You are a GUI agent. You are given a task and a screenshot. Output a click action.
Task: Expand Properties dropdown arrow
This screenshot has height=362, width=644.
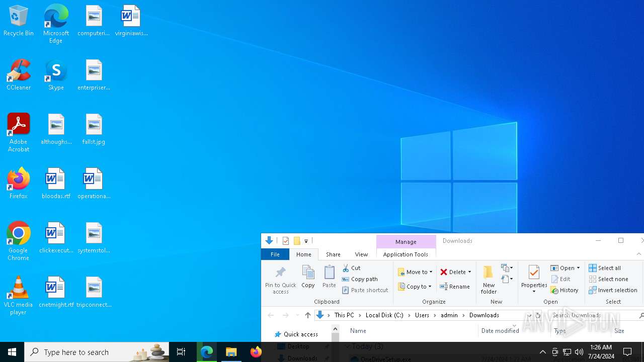[534, 292]
